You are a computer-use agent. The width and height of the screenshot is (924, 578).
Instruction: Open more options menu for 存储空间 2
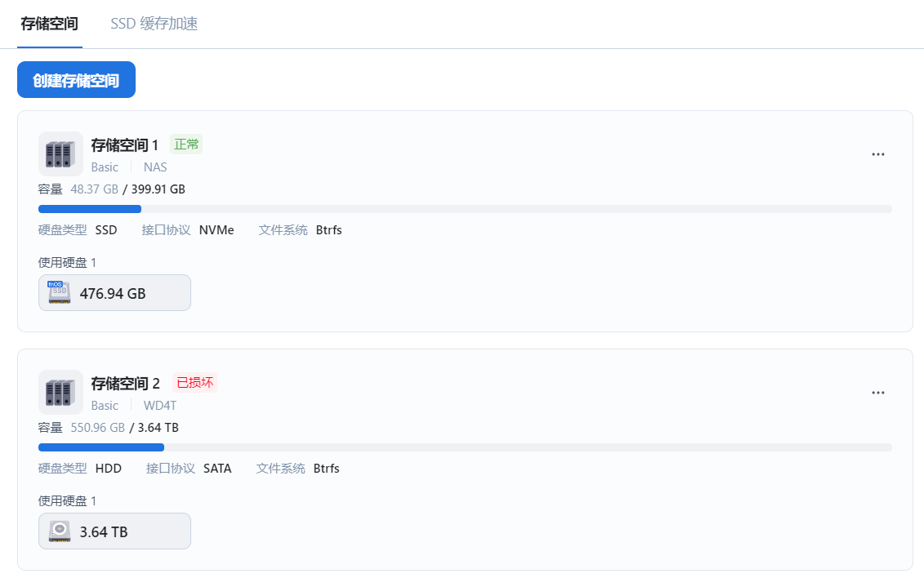pyautogui.click(x=878, y=393)
